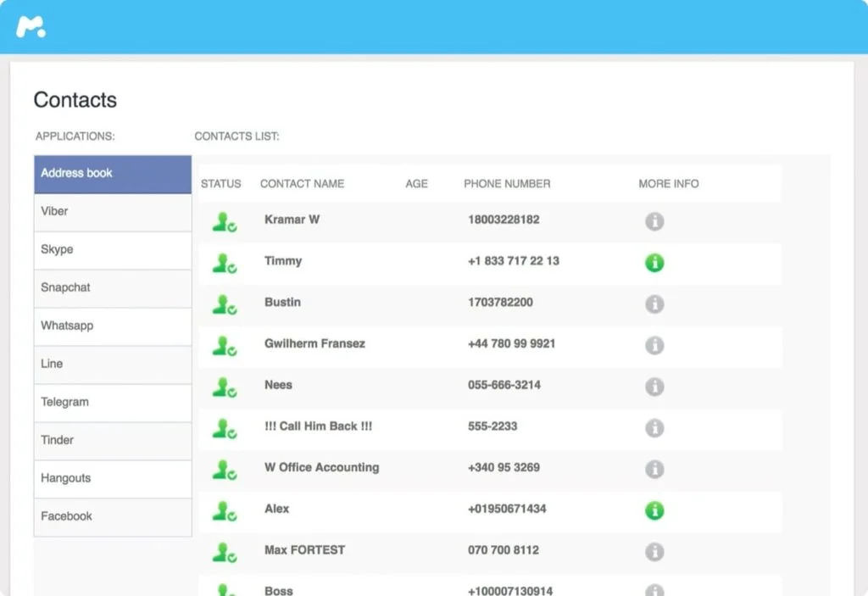Click status icon for Kramar W
This screenshot has width=868, height=596.
click(x=224, y=221)
